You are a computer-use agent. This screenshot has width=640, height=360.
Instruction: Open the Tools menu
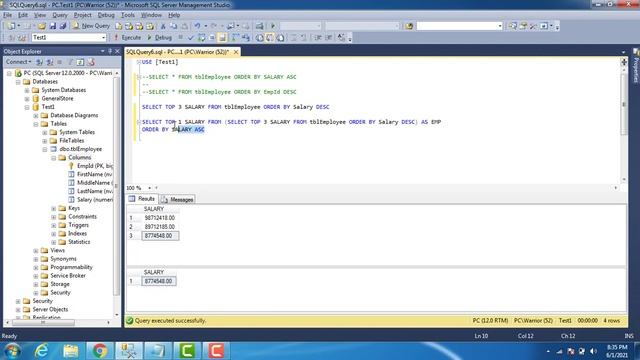pyautogui.click(x=128, y=15)
